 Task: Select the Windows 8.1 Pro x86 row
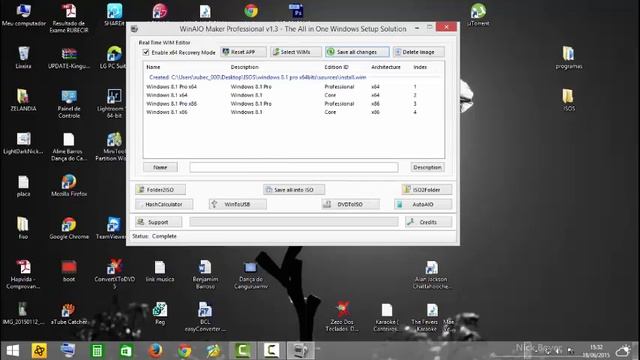(293, 104)
